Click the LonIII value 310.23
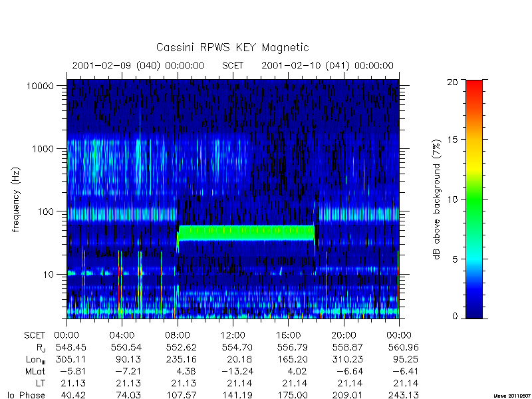 coord(347,359)
